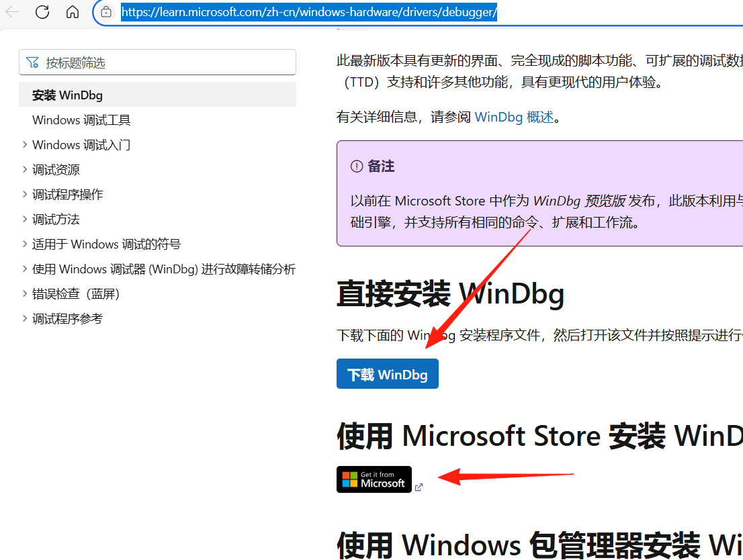Reload the page with refresh icon
Viewport: 743px width, 560px height.
42,12
